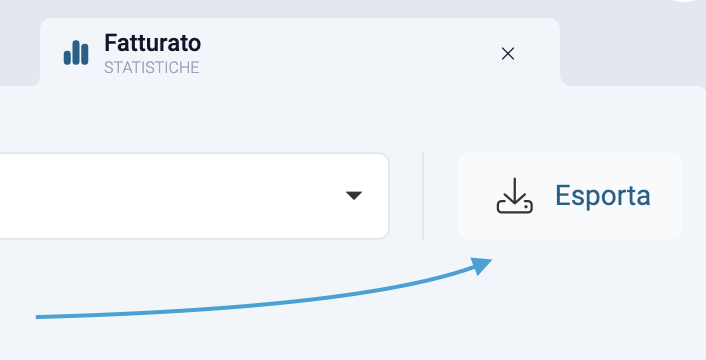Click the caret at the combo box's right end
Screen dimensions: 706x360
[x=354, y=195]
